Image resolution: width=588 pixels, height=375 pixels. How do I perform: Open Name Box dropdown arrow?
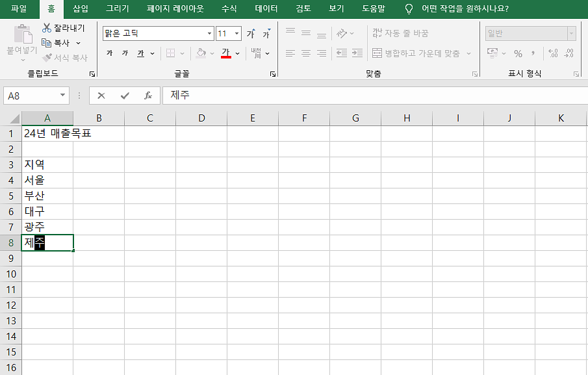click(x=62, y=96)
